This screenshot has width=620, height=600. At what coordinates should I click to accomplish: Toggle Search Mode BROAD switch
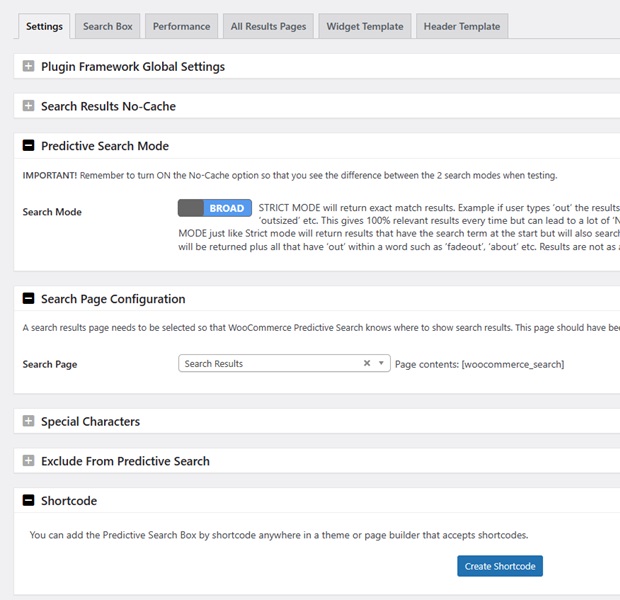214,208
